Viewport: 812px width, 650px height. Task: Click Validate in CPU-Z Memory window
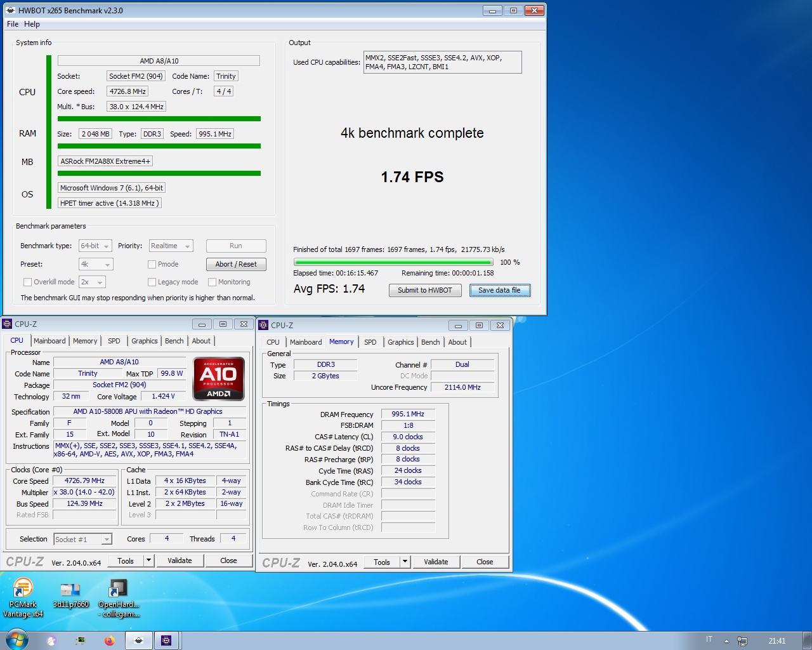pos(436,562)
